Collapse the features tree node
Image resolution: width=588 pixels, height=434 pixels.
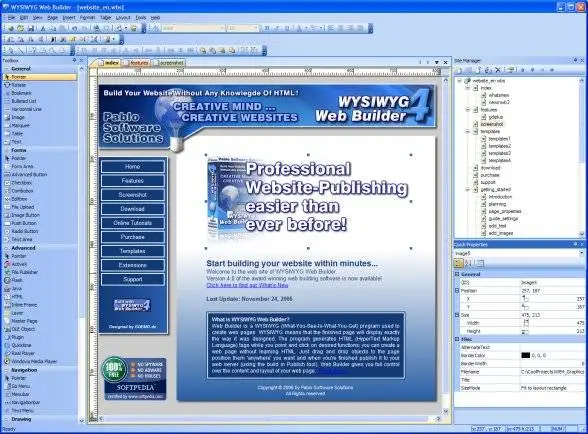click(x=468, y=110)
